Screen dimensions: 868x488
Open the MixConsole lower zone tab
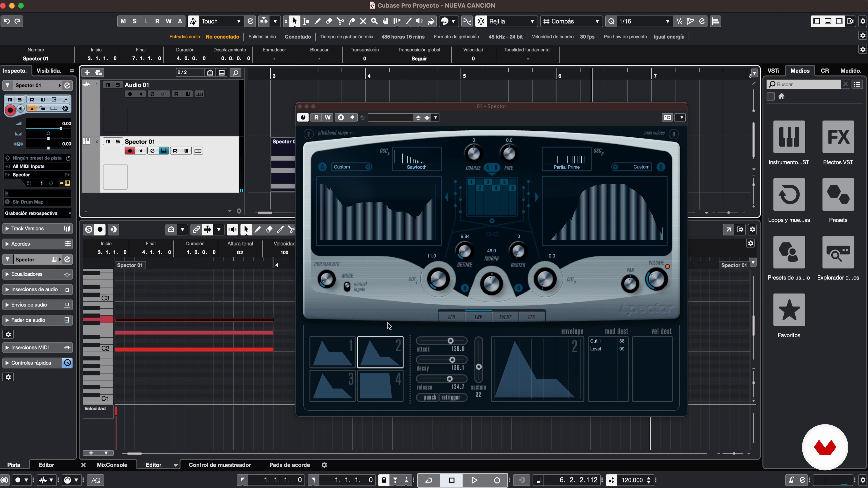[x=112, y=465]
